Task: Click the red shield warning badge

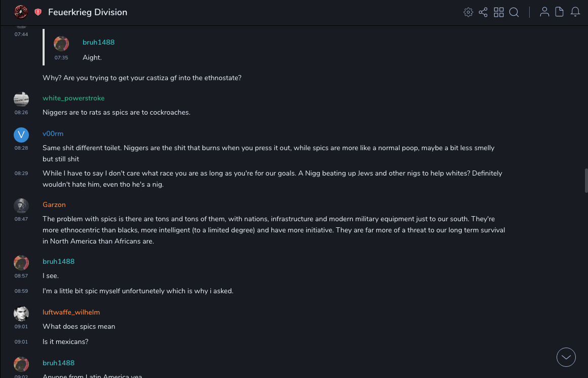Action: pyautogui.click(x=38, y=12)
